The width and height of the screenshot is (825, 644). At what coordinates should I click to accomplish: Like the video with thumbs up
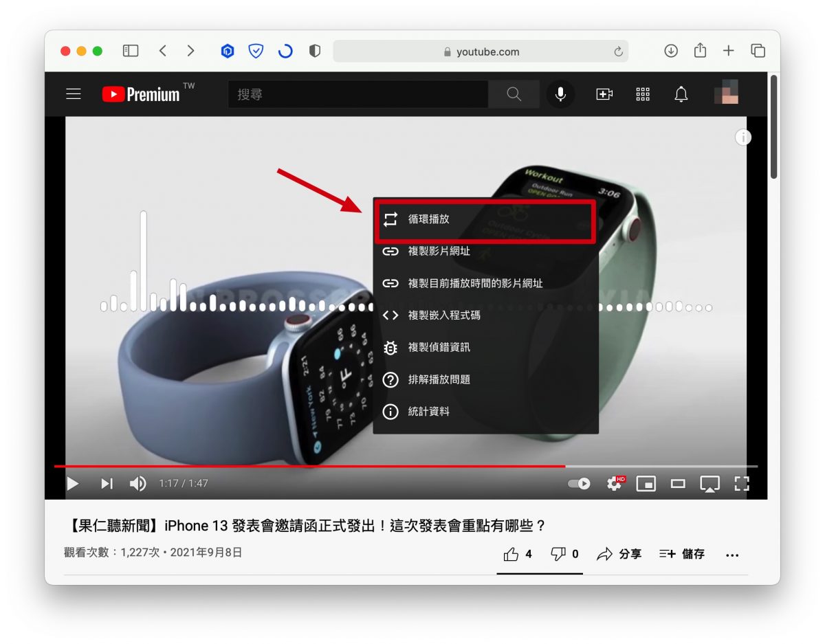[518, 554]
